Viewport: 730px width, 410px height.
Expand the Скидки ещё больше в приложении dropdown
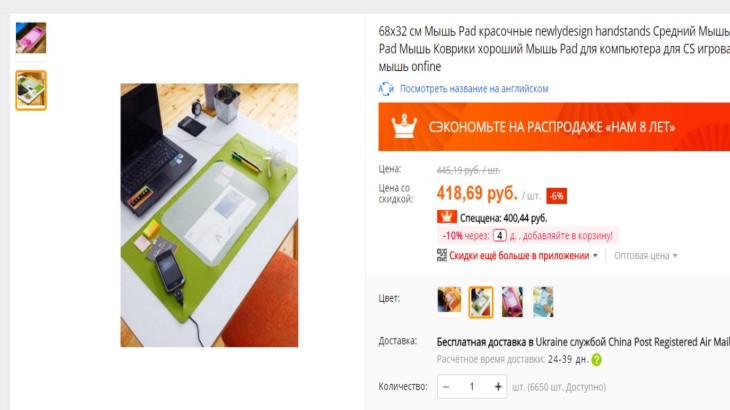523,255
